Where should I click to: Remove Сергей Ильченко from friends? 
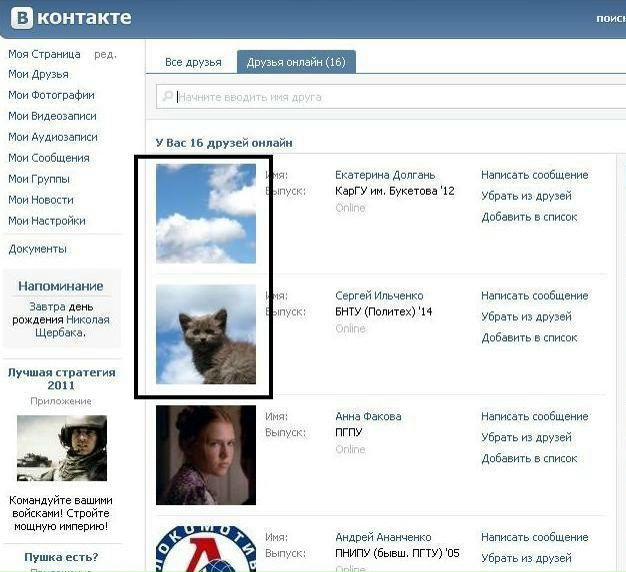[x=526, y=317]
